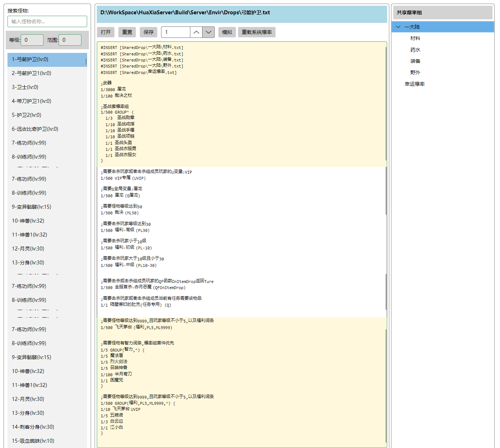Select 幸运爆率 tree item

[415, 84]
